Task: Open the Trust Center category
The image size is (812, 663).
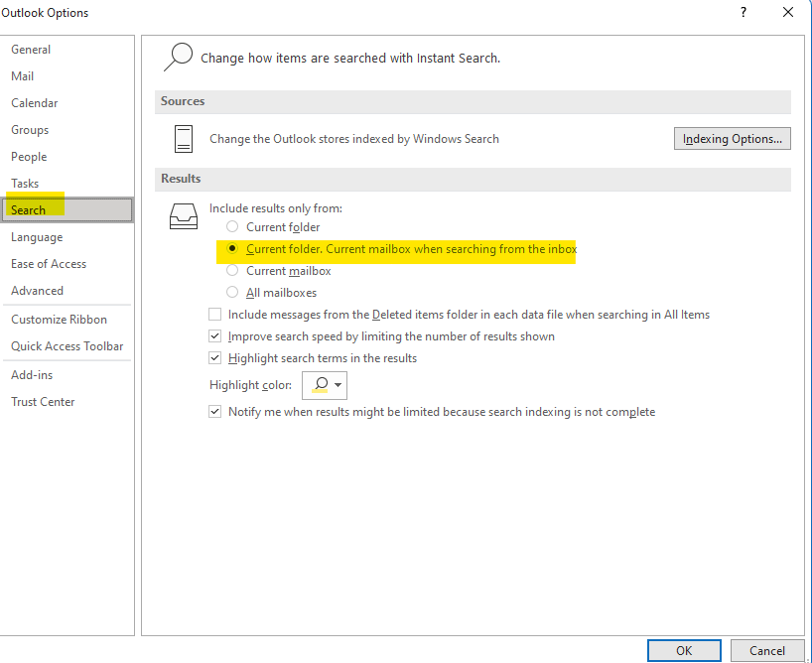Action: [x=43, y=402]
